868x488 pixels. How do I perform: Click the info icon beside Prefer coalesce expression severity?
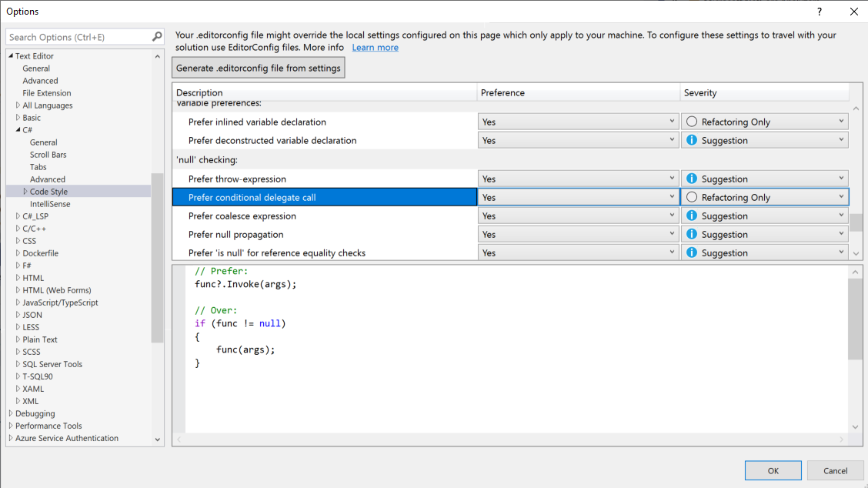[690, 216]
